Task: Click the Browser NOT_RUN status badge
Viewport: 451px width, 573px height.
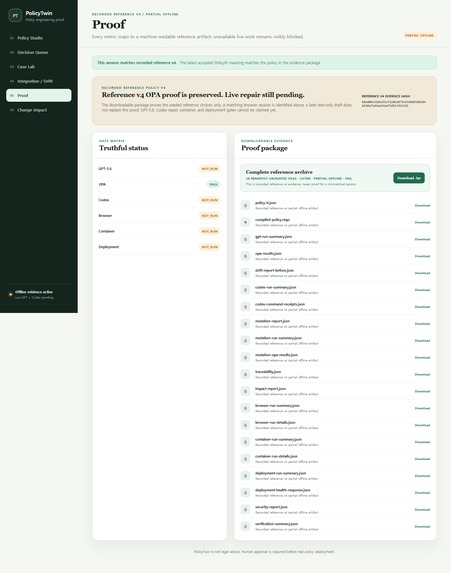Action: tap(209, 216)
